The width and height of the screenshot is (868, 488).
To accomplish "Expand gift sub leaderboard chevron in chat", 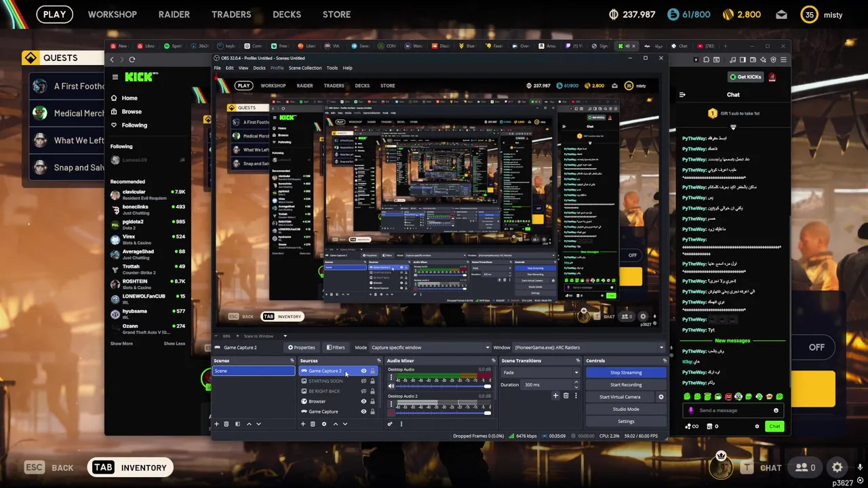I will [x=733, y=127].
